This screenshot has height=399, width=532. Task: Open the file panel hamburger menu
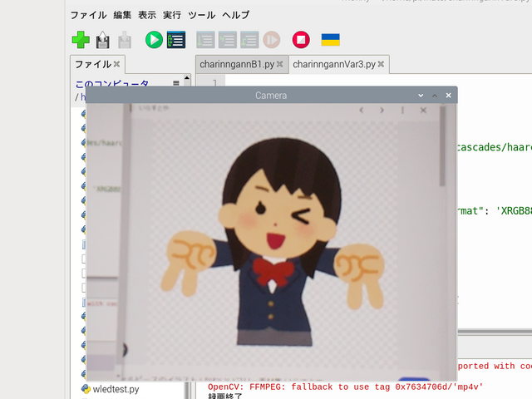pos(176,83)
